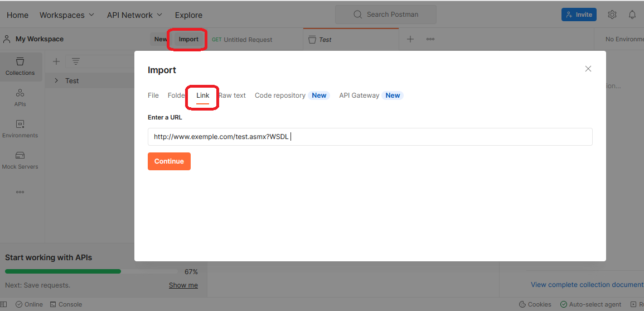
Task: Switch to the Code repository tab
Action: 280,95
